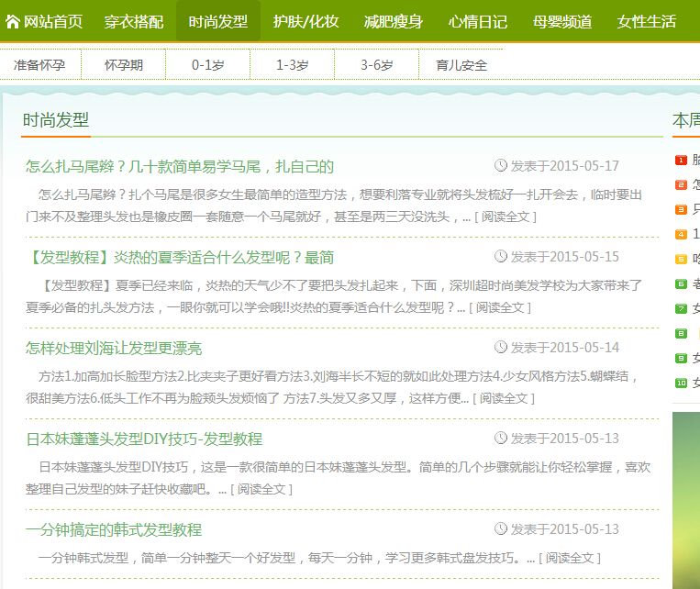
Task: Click the orange number 3 rank badge
Action: click(681, 209)
